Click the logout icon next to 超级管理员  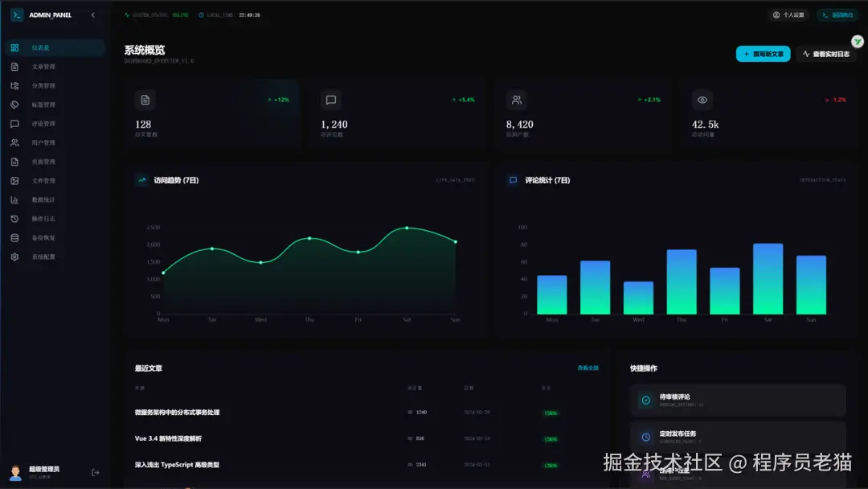95,473
